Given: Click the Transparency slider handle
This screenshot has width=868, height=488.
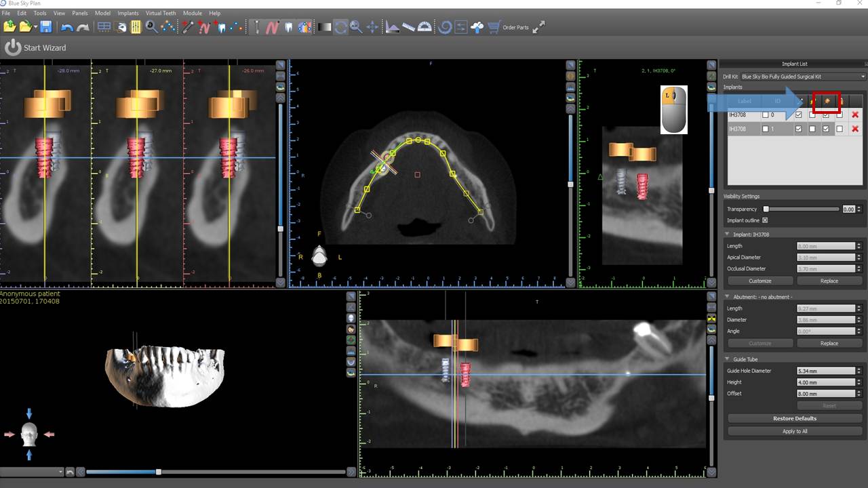Looking at the screenshot, I should 766,209.
